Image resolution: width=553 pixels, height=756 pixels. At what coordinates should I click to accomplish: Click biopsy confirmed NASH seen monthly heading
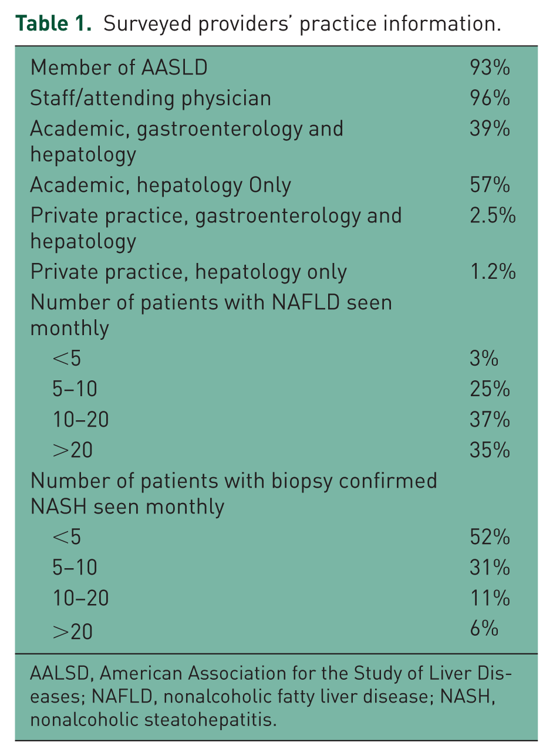click(x=234, y=494)
